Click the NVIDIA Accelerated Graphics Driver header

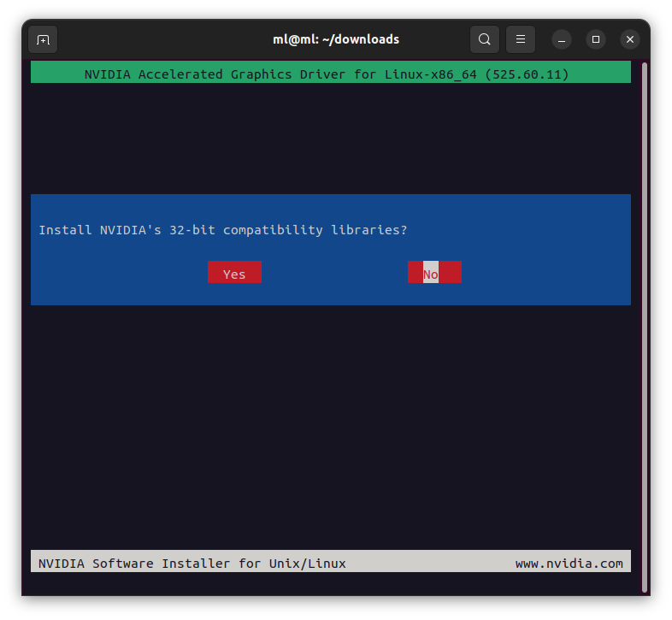pos(330,73)
